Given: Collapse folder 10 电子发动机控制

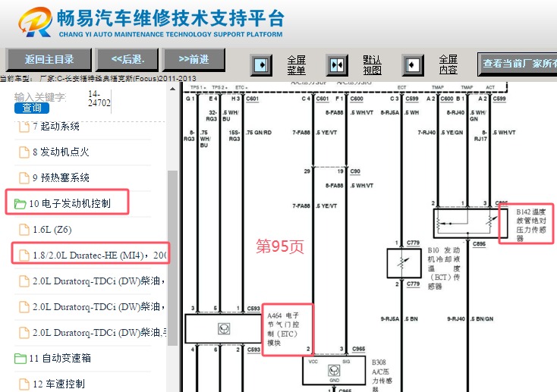Looking at the screenshot, I should (70, 203).
